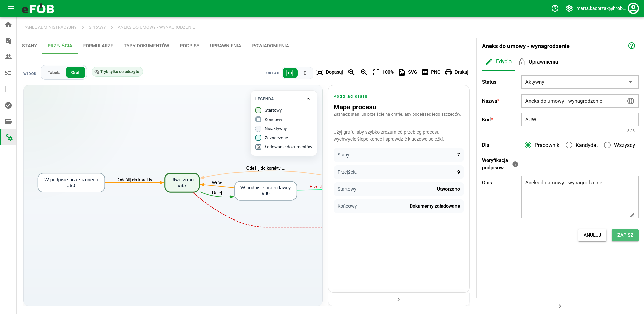Open the help icon in top bar

[555, 8]
